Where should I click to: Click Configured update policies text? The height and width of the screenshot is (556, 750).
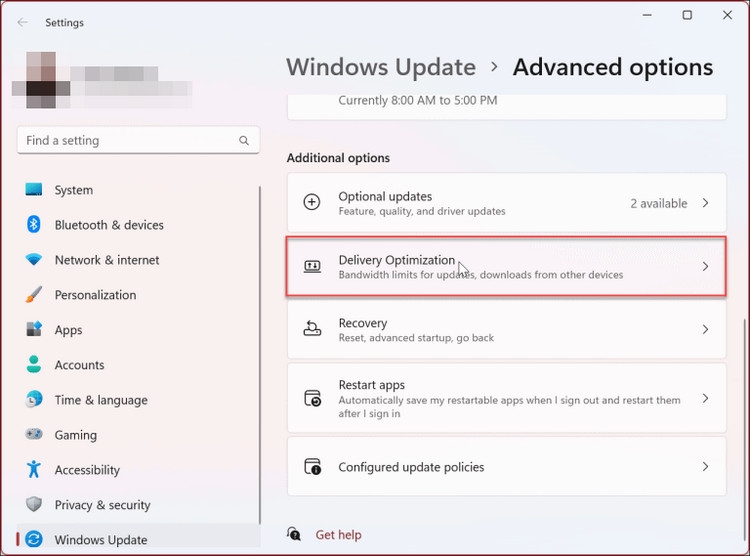tap(411, 467)
